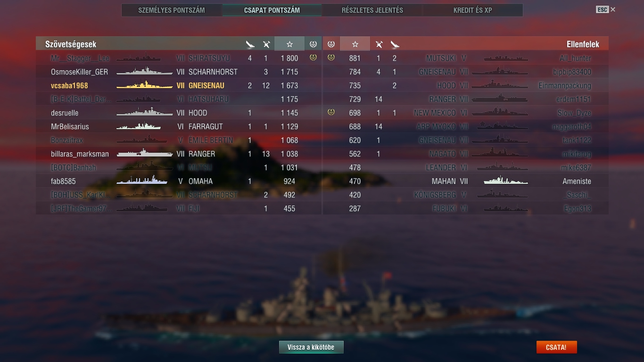This screenshot has height=362, width=644.
Task: Select player vcsaba1968 Gneisenau row
Action: point(179,86)
